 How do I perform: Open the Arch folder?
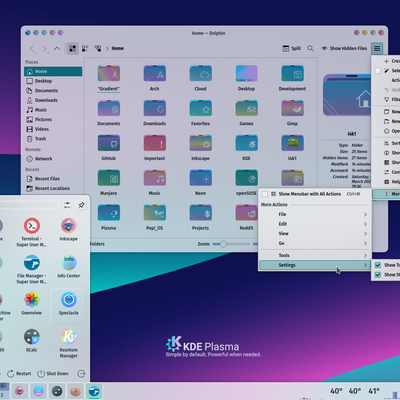point(155,78)
